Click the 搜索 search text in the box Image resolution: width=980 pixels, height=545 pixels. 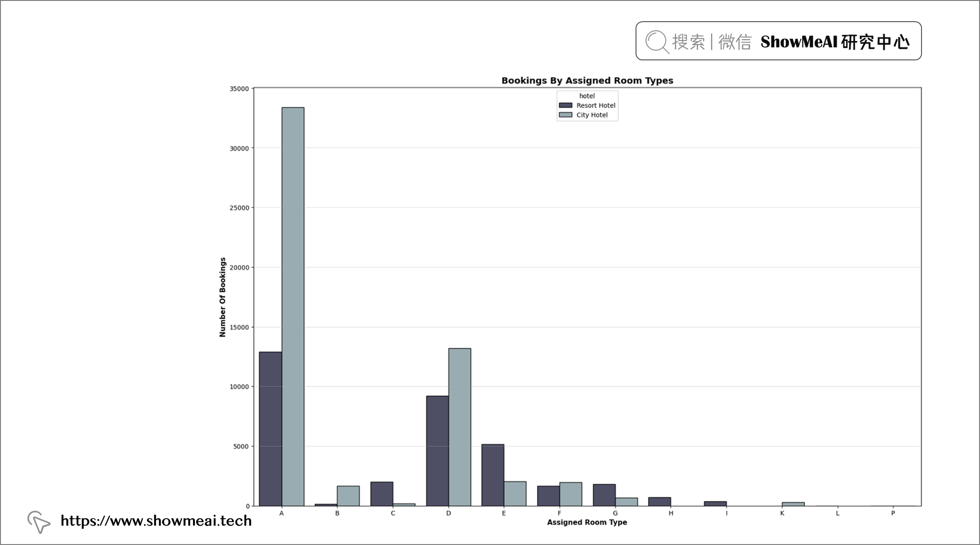tap(688, 42)
